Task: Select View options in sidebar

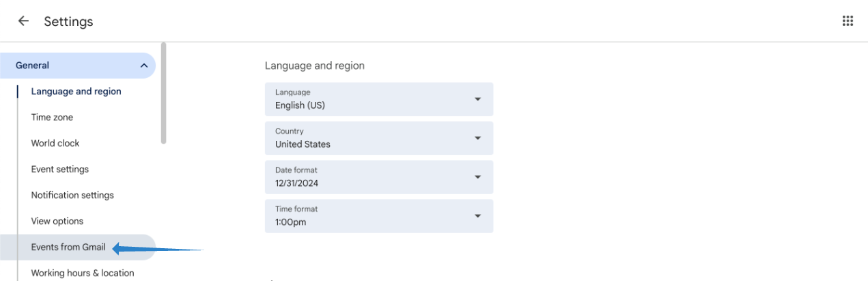Action: coord(57,222)
